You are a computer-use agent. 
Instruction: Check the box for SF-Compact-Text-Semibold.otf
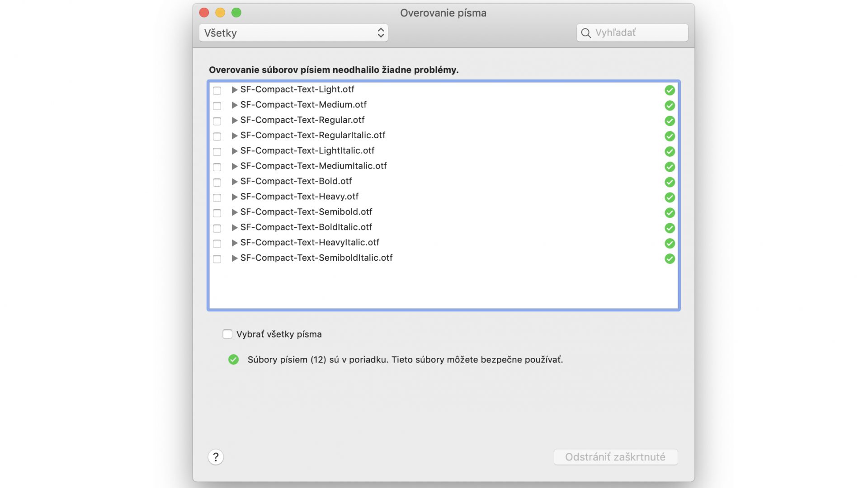(x=217, y=213)
